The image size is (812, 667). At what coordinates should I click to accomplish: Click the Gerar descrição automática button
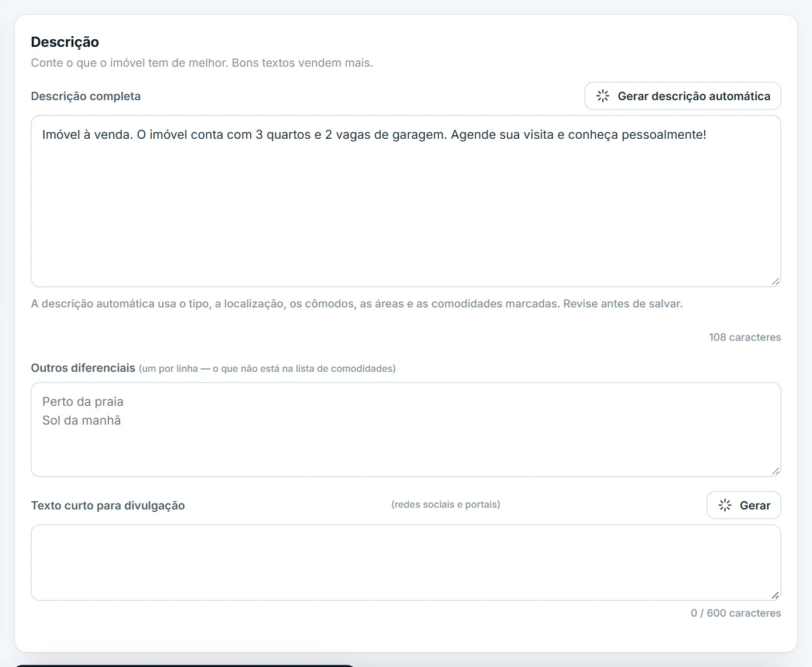pos(683,96)
